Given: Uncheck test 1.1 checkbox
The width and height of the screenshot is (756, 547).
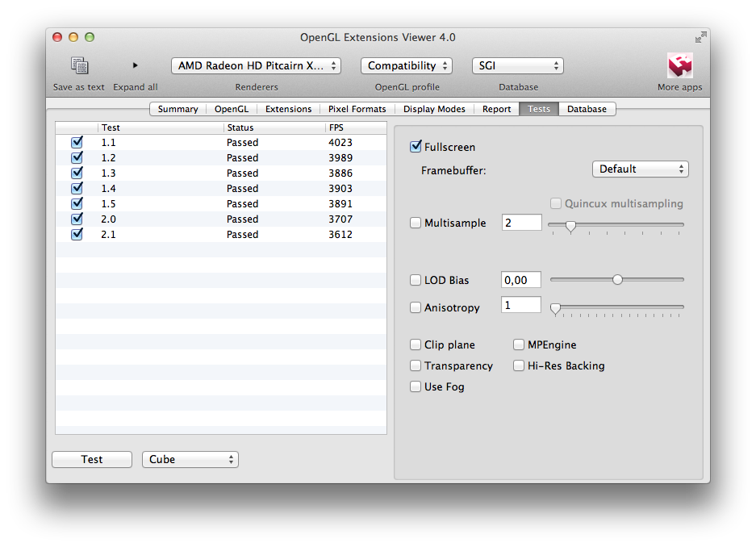Looking at the screenshot, I should coord(77,142).
